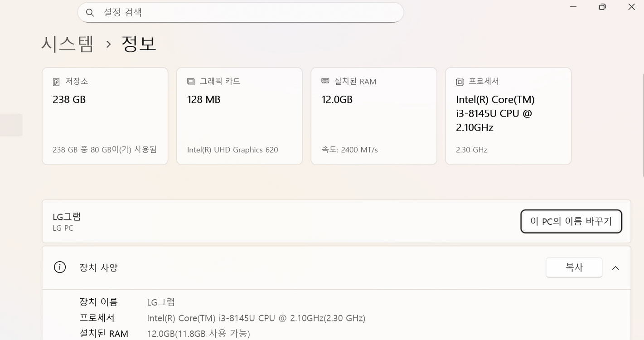This screenshot has width=644, height=340.
Task: Click the Intel UHD Graphics 620 label
Action: pos(232,150)
